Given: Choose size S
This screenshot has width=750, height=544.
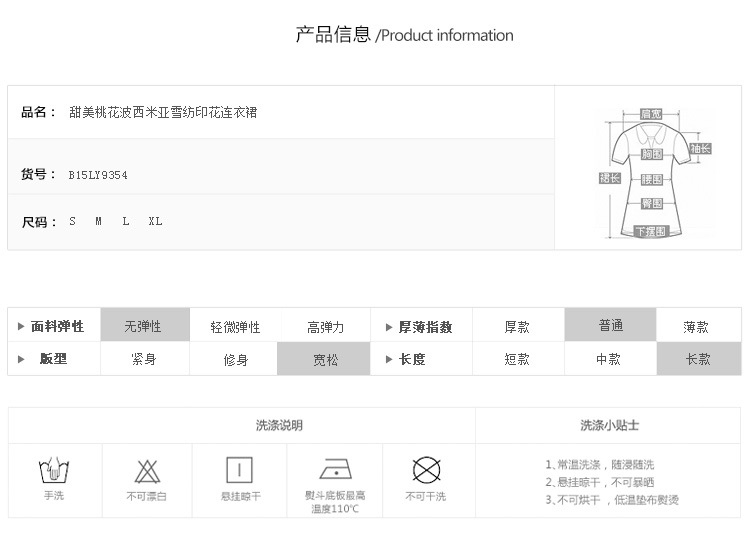Looking at the screenshot, I should (73, 222).
